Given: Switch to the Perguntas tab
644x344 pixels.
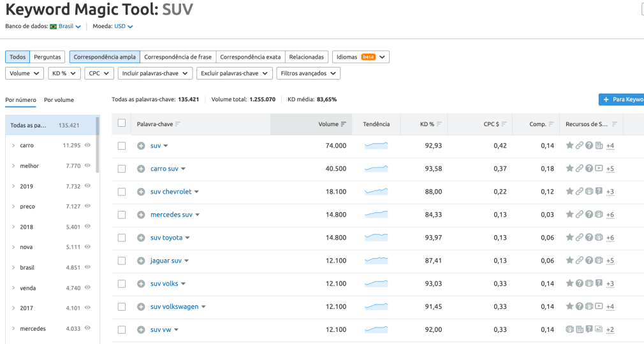Looking at the screenshot, I should click(x=47, y=57).
